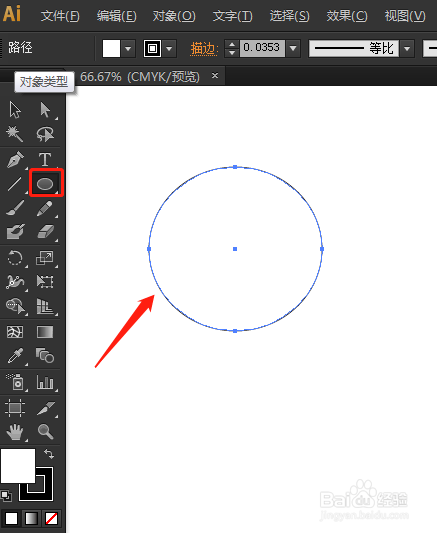
Task: Select the Zoom tool
Action: (x=46, y=432)
